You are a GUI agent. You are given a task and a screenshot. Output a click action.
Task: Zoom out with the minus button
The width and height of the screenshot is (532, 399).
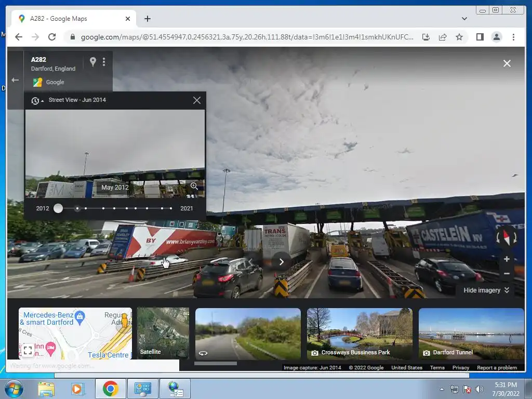coord(507,273)
